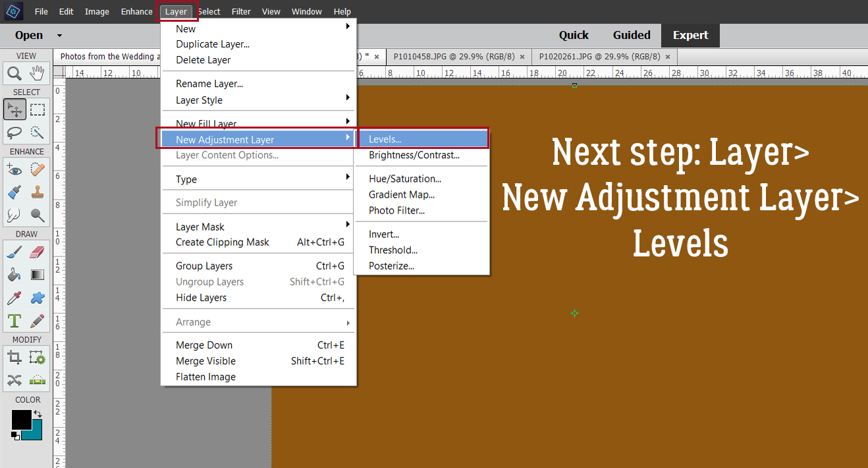The height and width of the screenshot is (468, 868).
Task: Select the Pencil tool
Action: (38, 321)
